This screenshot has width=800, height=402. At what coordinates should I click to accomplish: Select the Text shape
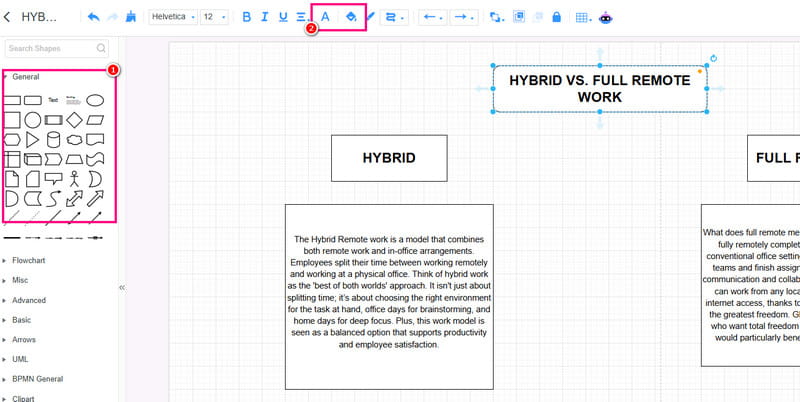pos(53,100)
